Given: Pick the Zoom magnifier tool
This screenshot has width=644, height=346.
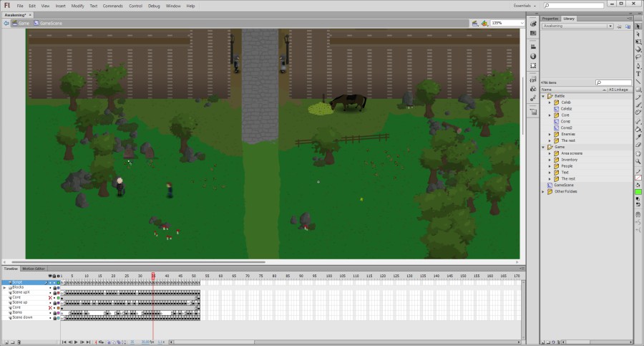Looking at the screenshot, I should pyautogui.click(x=638, y=161).
